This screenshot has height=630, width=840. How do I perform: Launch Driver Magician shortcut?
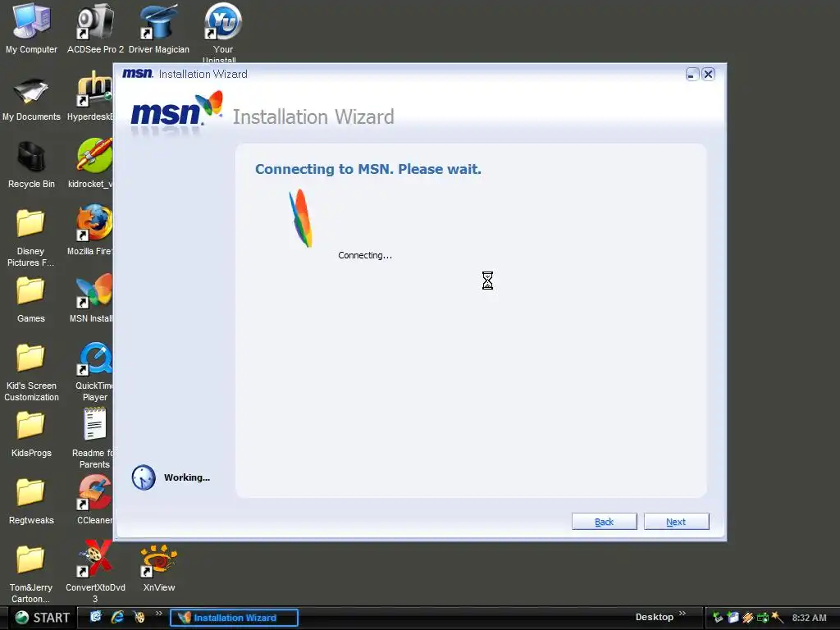(x=158, y=22)
